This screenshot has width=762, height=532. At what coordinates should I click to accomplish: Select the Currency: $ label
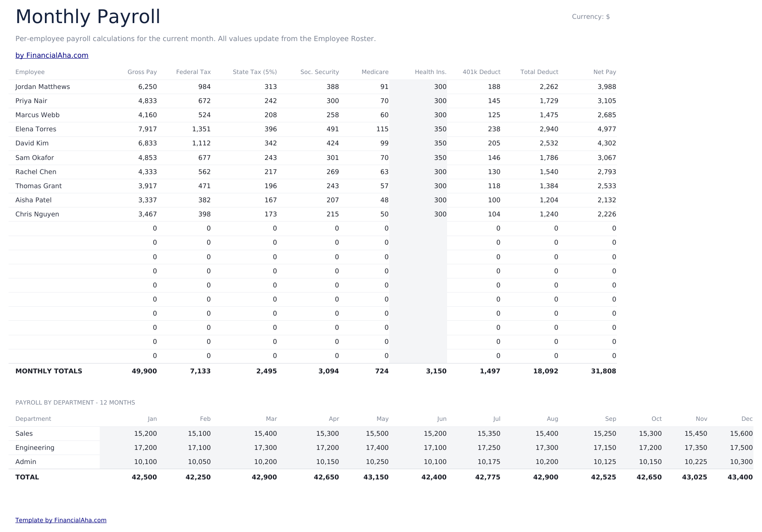tap(591, 17)
